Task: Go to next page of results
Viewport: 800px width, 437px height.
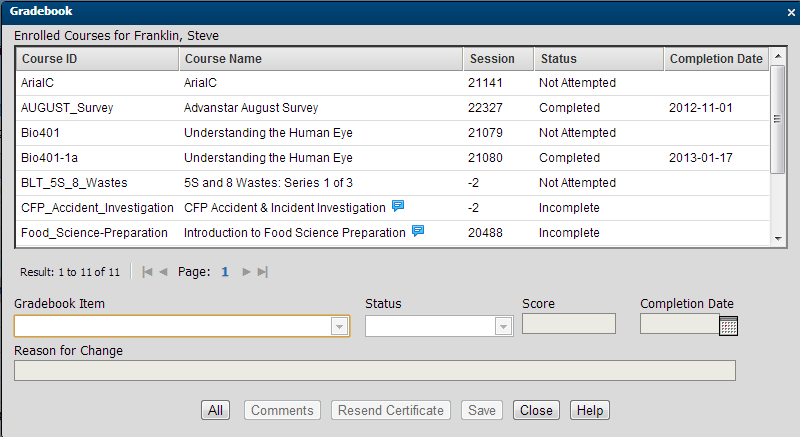Action: point(246,271)
